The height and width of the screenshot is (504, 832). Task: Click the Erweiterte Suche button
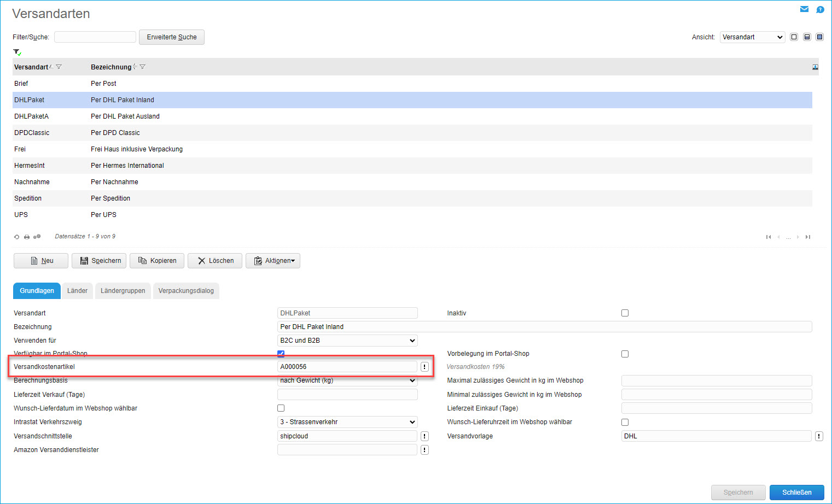[x=172, y=37]
